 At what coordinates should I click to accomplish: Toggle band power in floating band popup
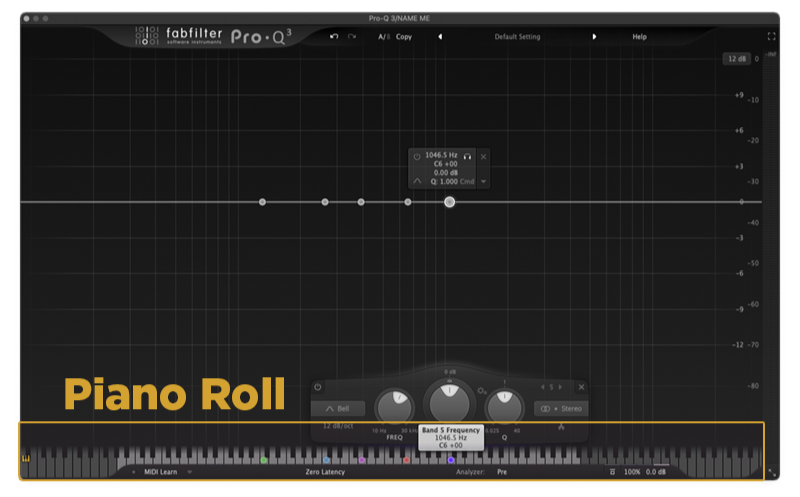(x=417, y=157)
